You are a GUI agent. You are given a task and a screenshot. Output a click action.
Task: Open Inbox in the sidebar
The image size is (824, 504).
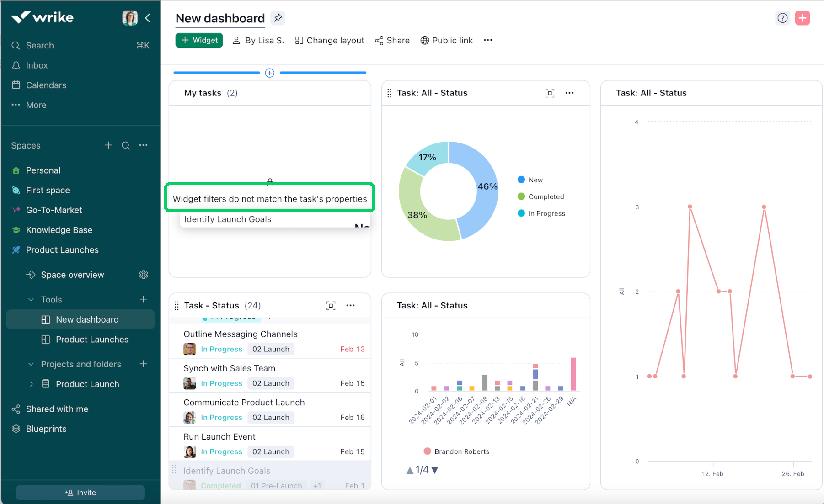(37, 65)
